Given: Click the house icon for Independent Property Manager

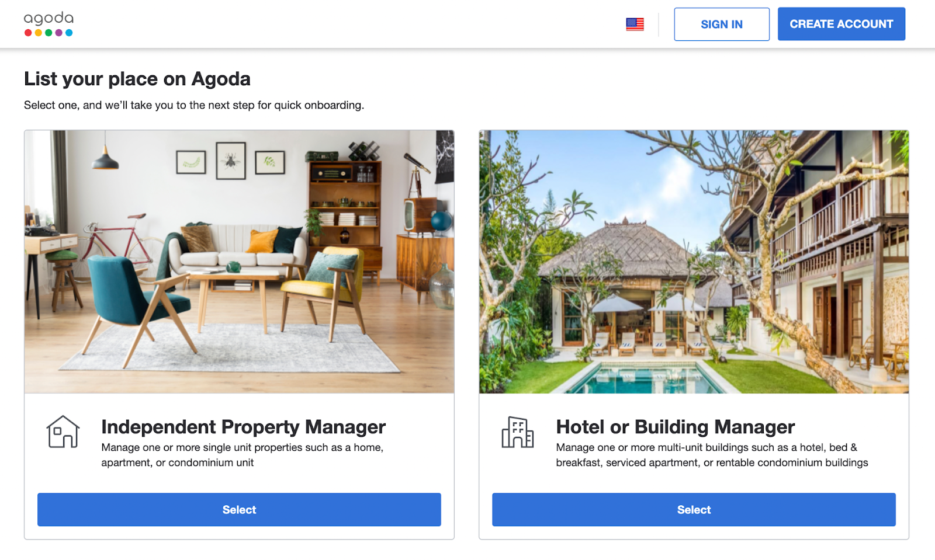Looking at the screenshot, I should pos(63,432).
